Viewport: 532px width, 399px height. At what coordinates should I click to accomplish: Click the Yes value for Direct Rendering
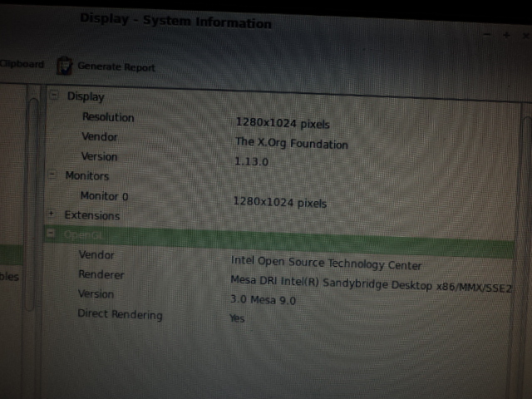pos(237,318)
